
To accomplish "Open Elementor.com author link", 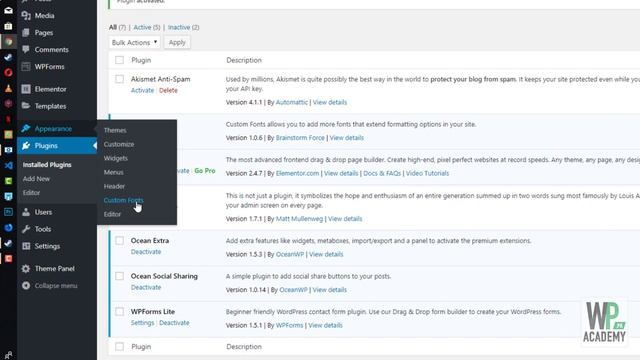I will tap(297, 173).
